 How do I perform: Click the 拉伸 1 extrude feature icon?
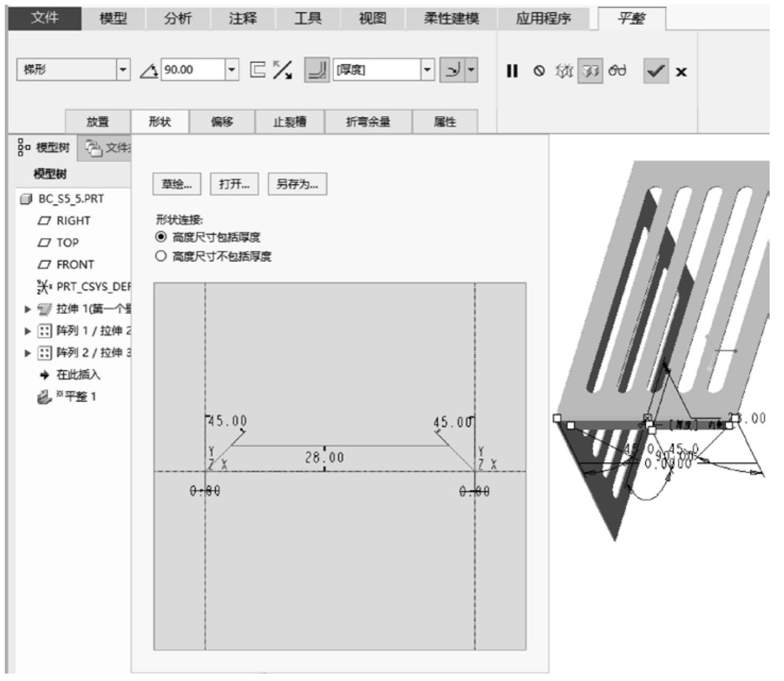pos(44,309)
